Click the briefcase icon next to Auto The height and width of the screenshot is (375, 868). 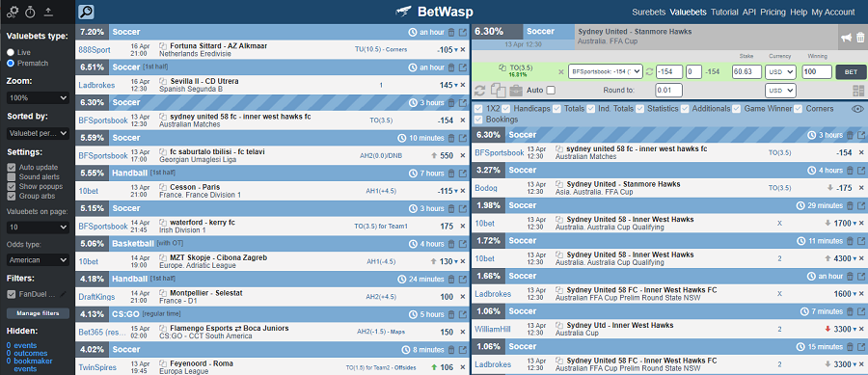pyautogui.click(x=516, y=91)
